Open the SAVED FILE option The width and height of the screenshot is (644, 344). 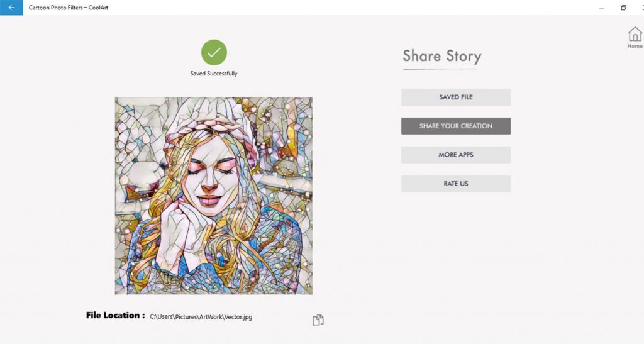pyautogui.click(x=456, y=97)
